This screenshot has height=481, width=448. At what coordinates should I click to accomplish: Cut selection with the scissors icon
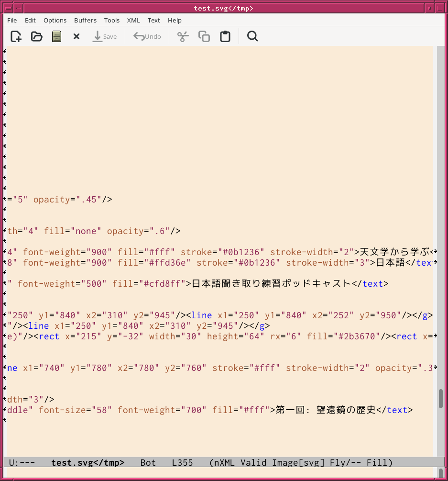pyautogui.click(x=183, y=36)
